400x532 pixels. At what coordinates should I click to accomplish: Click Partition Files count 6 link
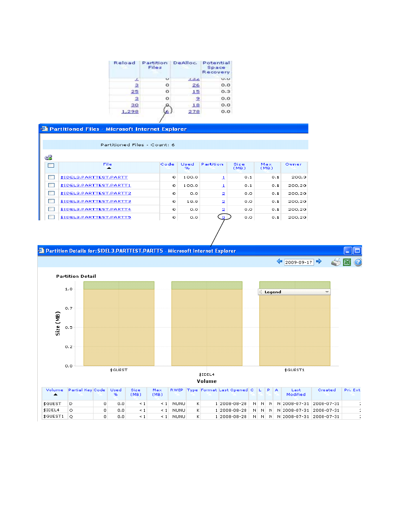(x=167, y=111)
